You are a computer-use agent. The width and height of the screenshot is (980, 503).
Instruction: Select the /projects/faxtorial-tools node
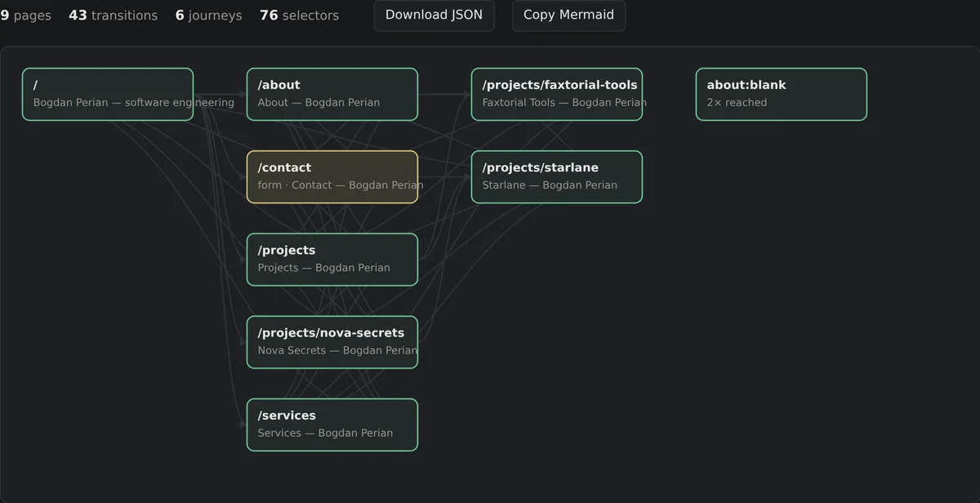557,94
